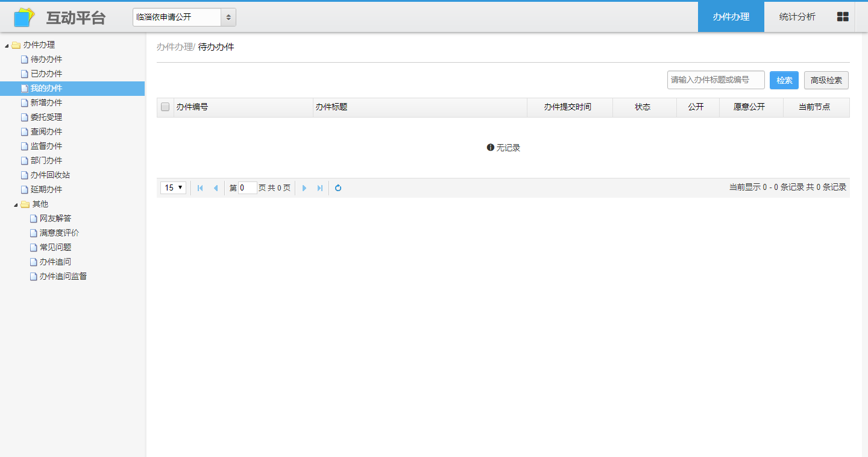The width and height of the screenshot is (868, 457).
Task: Click the 无记录 info icon
Action: (x=490, y=148)
